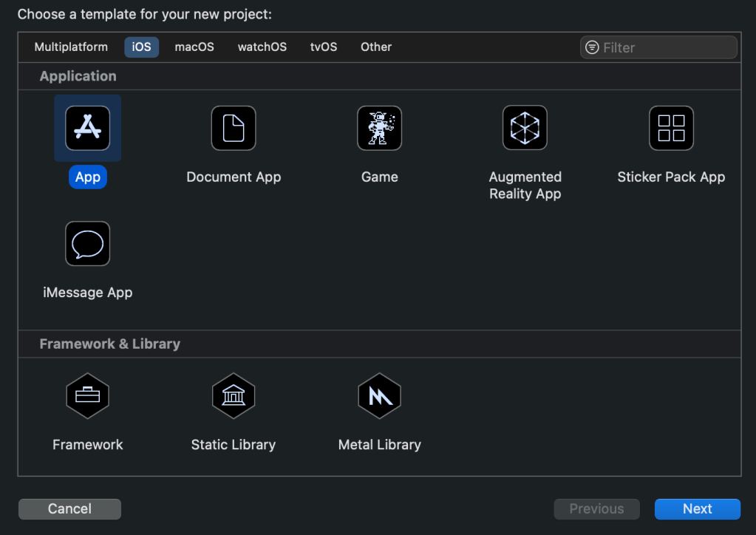756x535 pixels.
Task: Choose the Metal Library icon
Action: (379, 395)
